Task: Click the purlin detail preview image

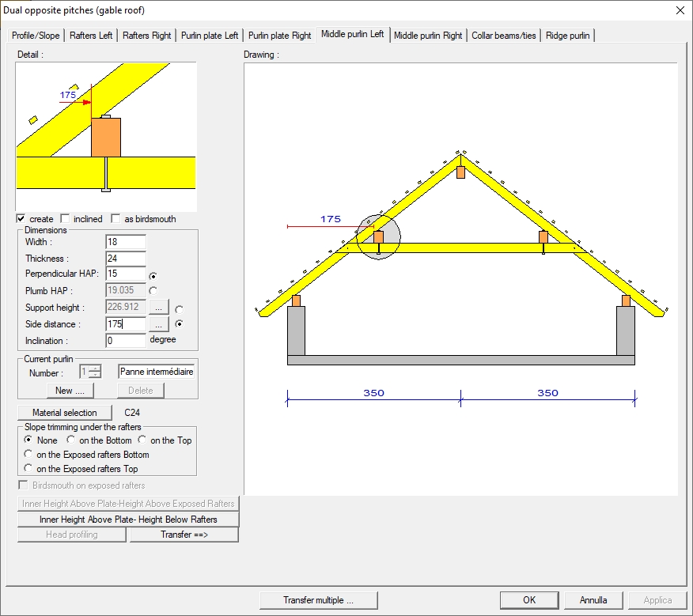Action: coord(106,137)
